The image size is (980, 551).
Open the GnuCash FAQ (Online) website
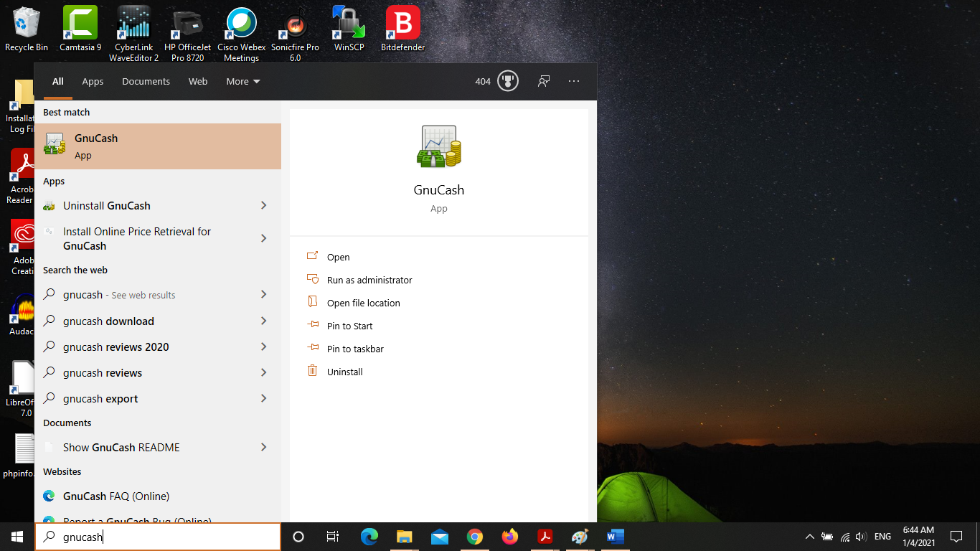tap(116, 496)
